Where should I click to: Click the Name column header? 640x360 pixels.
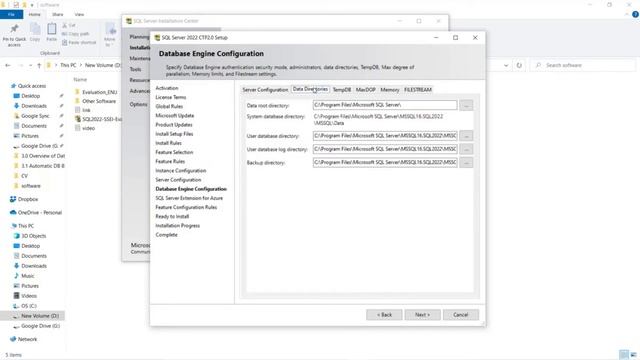tap(80, 80)
